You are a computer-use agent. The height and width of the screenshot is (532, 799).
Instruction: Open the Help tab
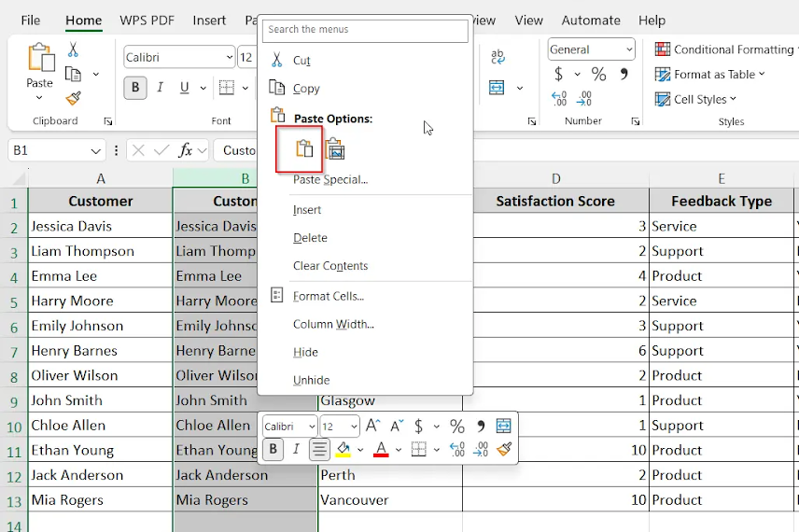pyautogui.click(x=652, y=21)
